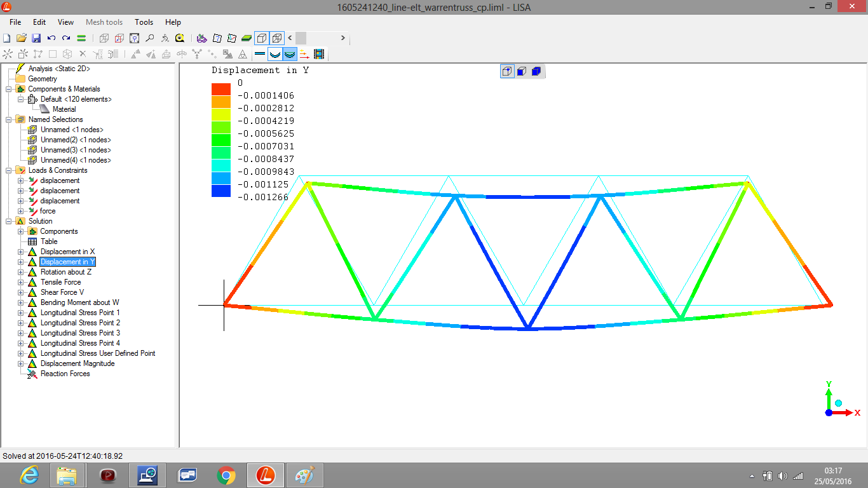Open Google Chrome from the taskbar

[226, 475]
